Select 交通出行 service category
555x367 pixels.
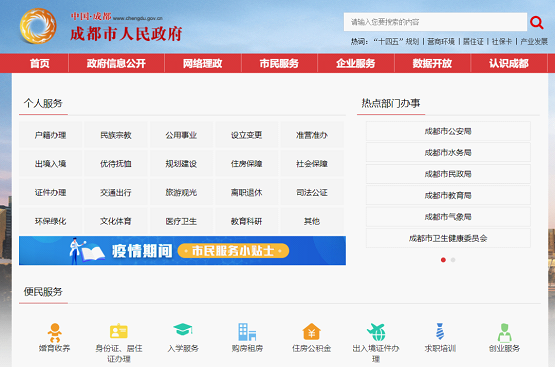click(116, 193)
